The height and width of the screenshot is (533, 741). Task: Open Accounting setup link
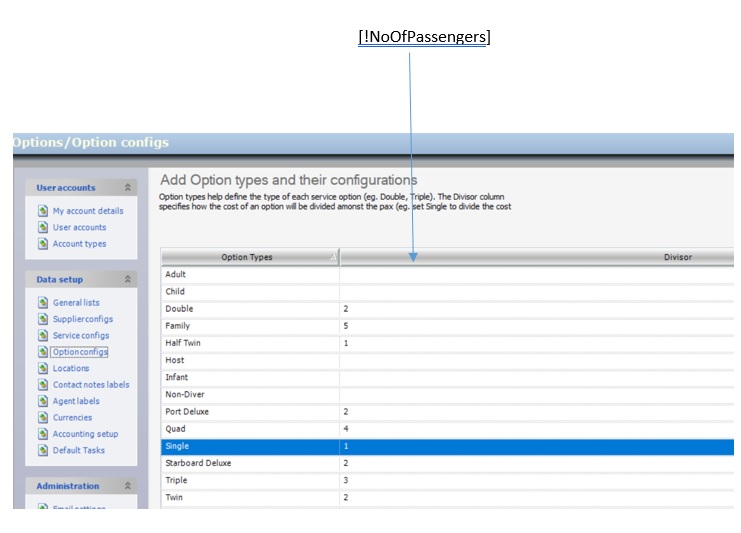point(85,434)
